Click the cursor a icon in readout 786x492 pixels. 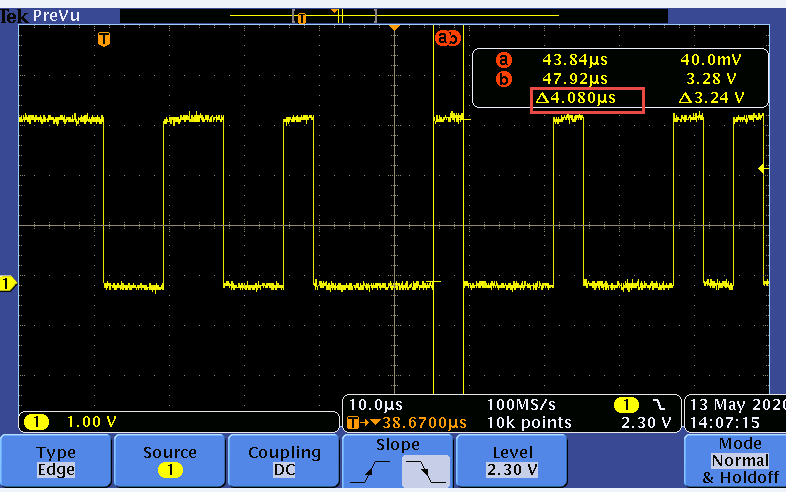tap(504, 60)
